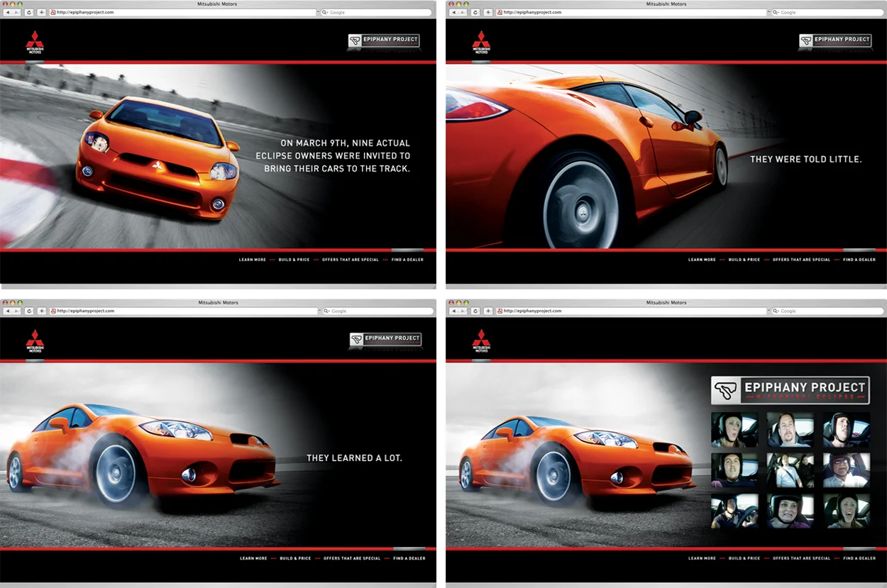Play the middle-row right glasses driver thumbnail

click(847, 470)
